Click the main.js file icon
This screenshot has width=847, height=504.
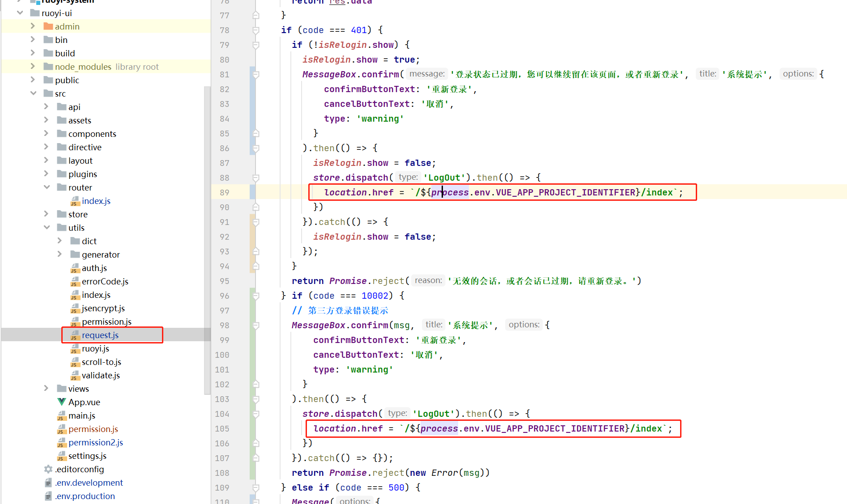pyautogui.click(x=62, y=416)
